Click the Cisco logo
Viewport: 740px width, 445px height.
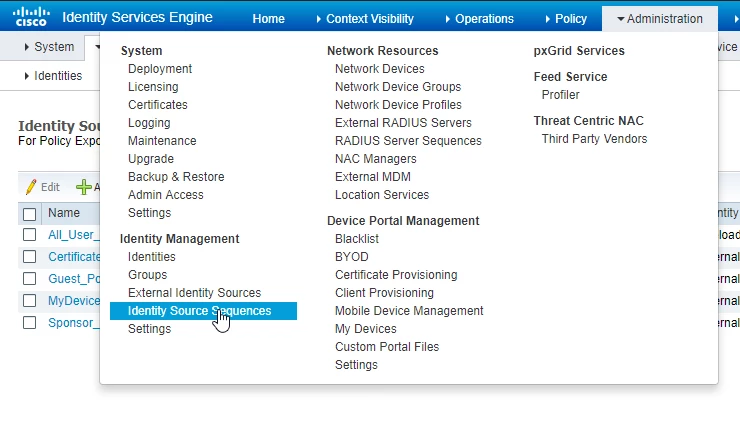click(x=31, y=17)
